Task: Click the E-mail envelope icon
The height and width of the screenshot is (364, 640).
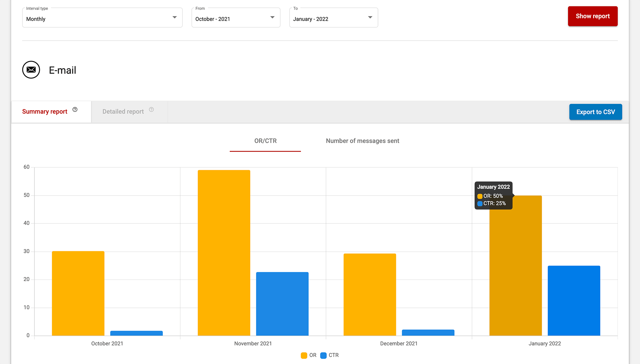Action: point(31,70)
